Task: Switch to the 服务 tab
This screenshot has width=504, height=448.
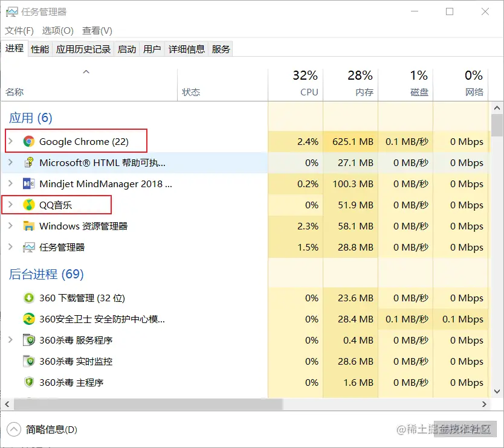Action: (221, 49)
